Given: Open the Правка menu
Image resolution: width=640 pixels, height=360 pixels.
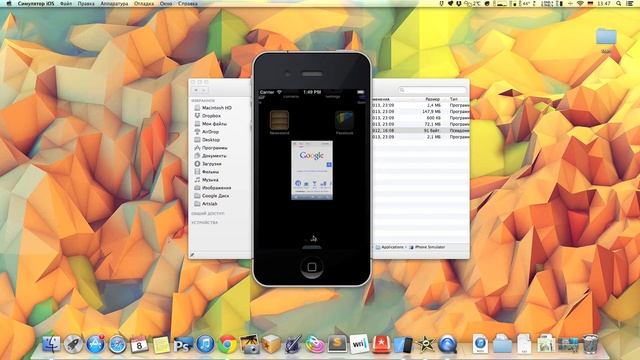Looking at the screenshot, I should 86,3.
